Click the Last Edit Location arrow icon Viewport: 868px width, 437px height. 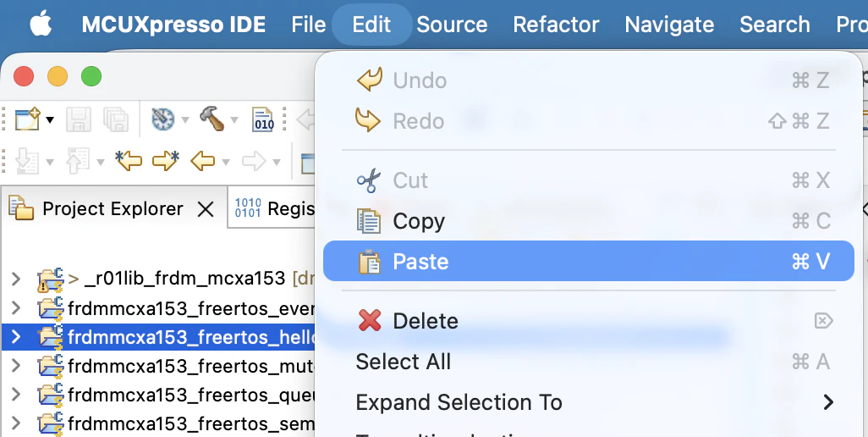tap(129, 161)
